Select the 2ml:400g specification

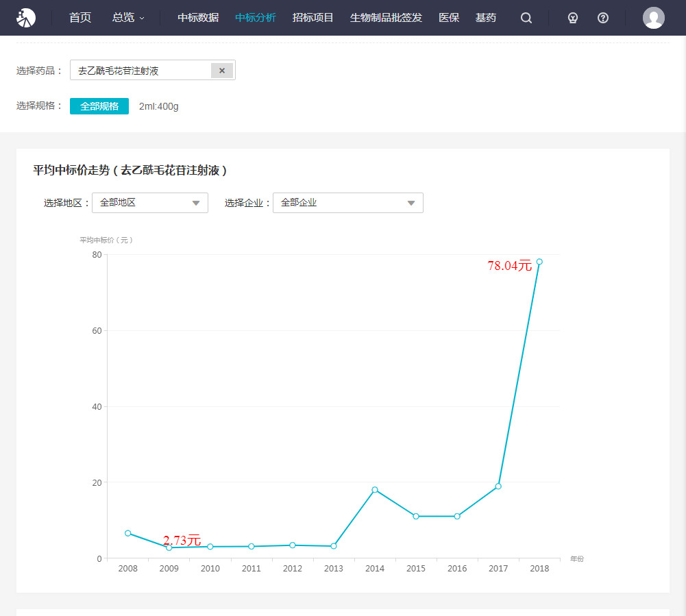point(158,106)
